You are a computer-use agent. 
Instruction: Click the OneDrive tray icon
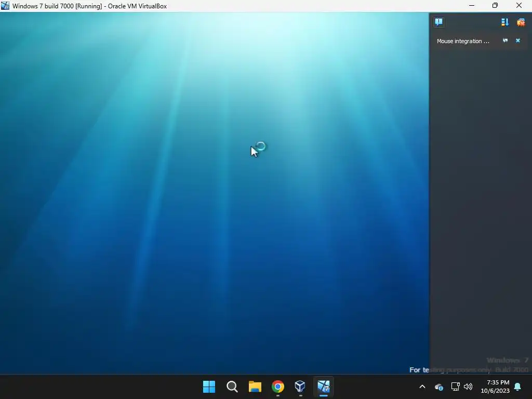coord(438,387)
